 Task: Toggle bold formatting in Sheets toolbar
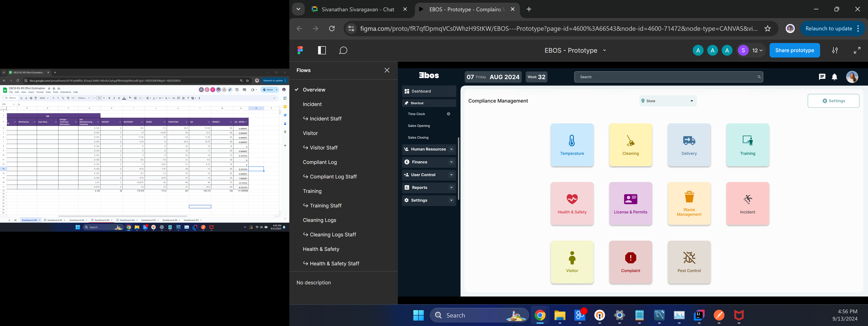tap(110, 98)
